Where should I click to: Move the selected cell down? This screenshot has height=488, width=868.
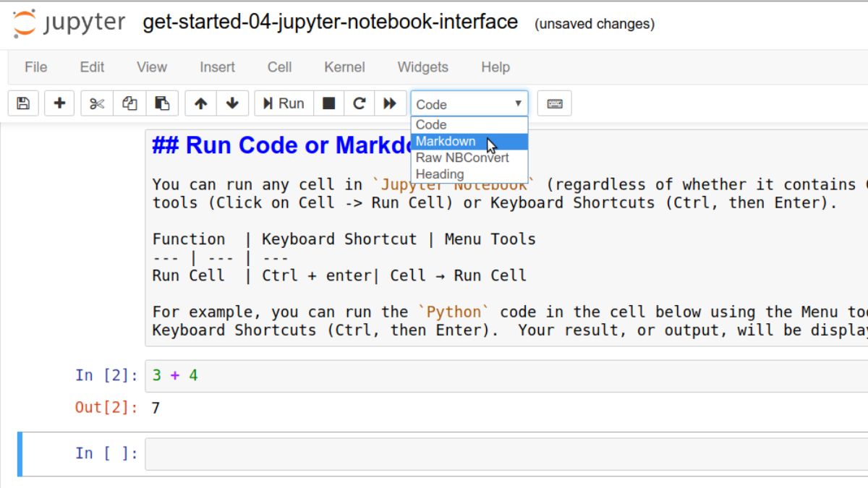click(232, 103)
